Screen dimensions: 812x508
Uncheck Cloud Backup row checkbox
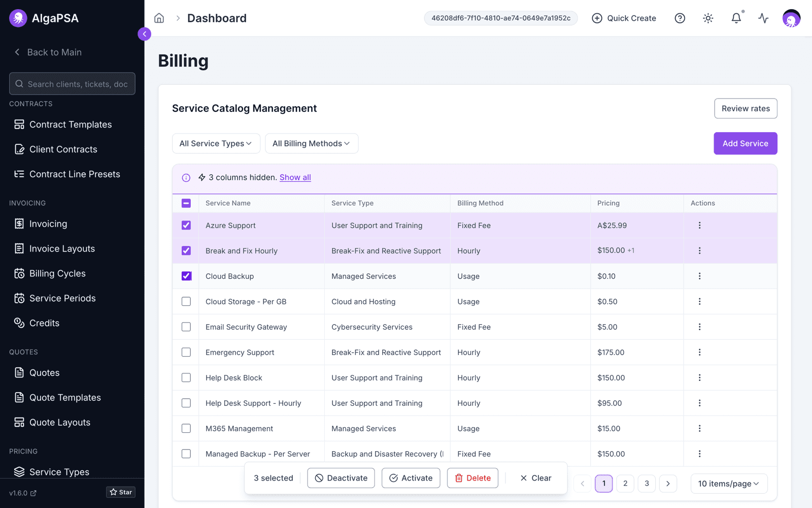pos(186,276)
